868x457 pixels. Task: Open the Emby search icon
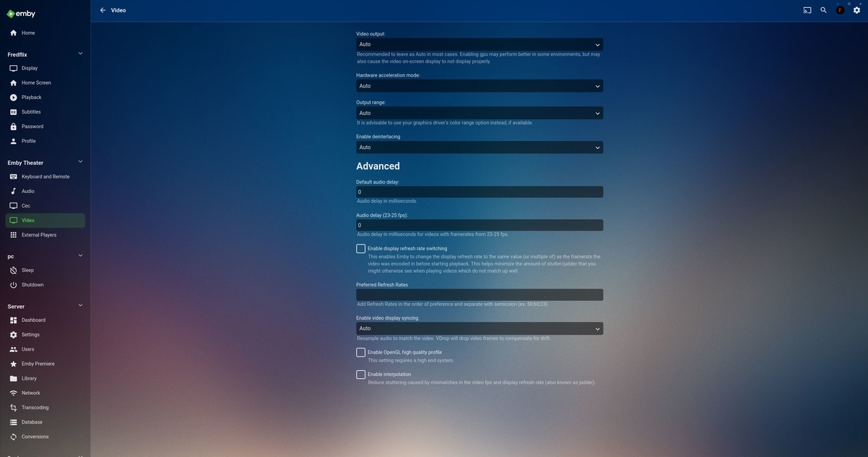pyautogui.click(x=822, y=10)
